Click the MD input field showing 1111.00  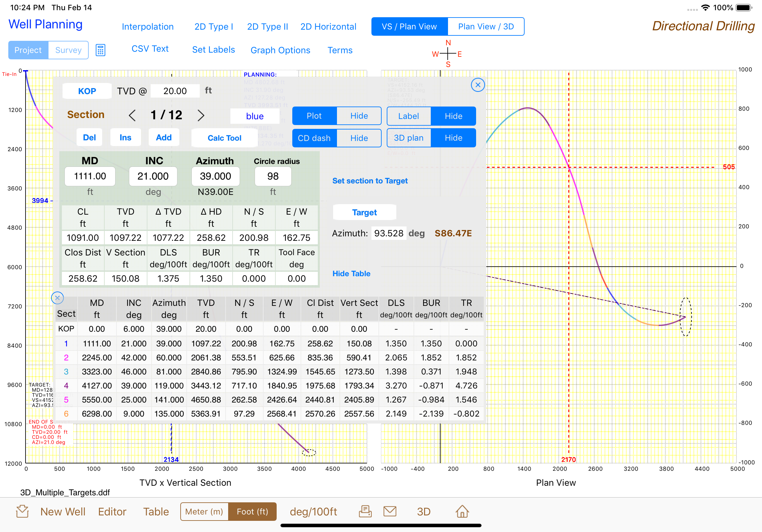[90, 176]
